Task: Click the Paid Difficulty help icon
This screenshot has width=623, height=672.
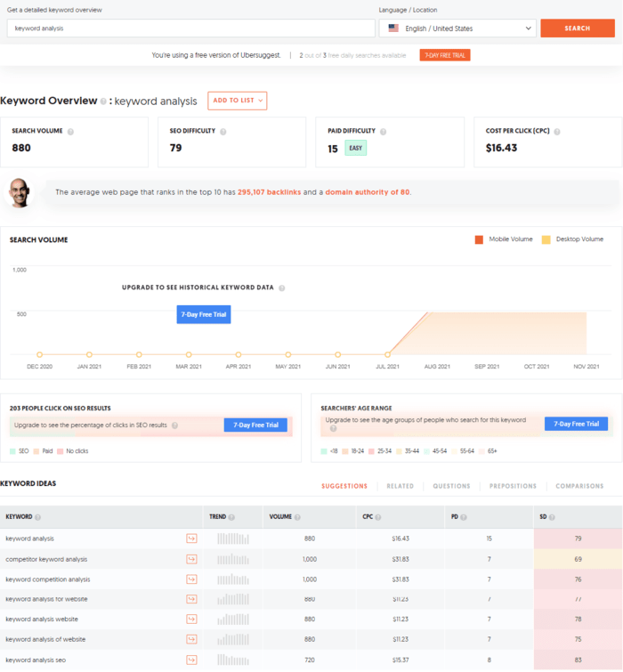Action: 383,132
